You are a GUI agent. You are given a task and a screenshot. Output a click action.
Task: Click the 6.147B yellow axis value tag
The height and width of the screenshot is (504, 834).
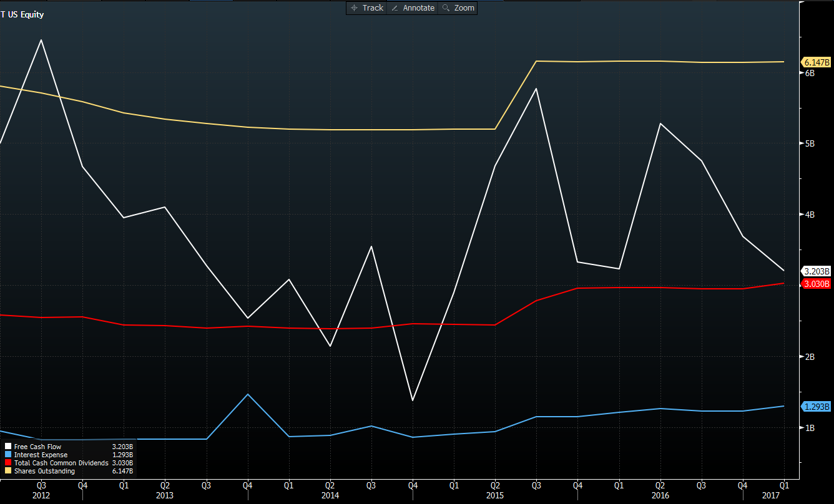tap(817, 62)
